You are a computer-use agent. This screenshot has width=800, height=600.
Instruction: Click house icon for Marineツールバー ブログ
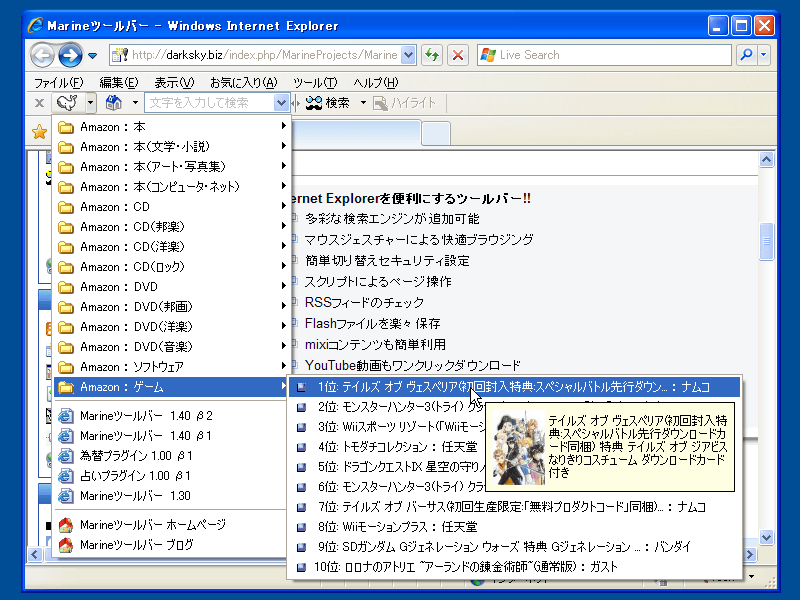click(66, 545)
